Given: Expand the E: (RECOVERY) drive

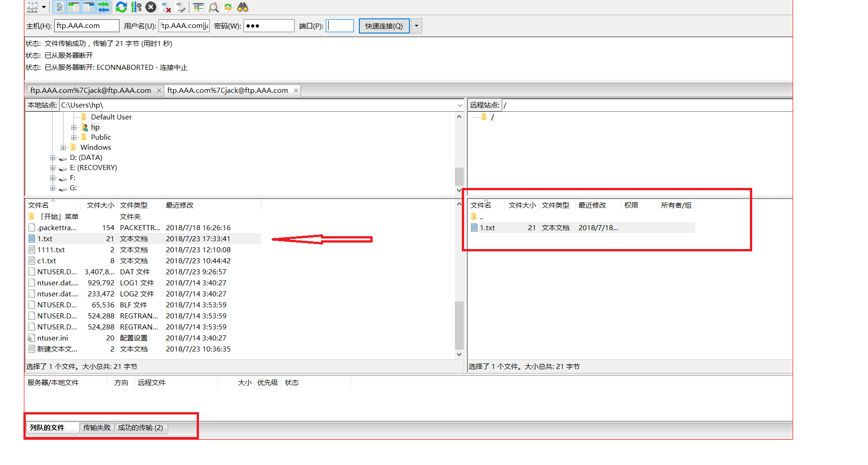Looking at the screenshot, I should coord(52,168).
